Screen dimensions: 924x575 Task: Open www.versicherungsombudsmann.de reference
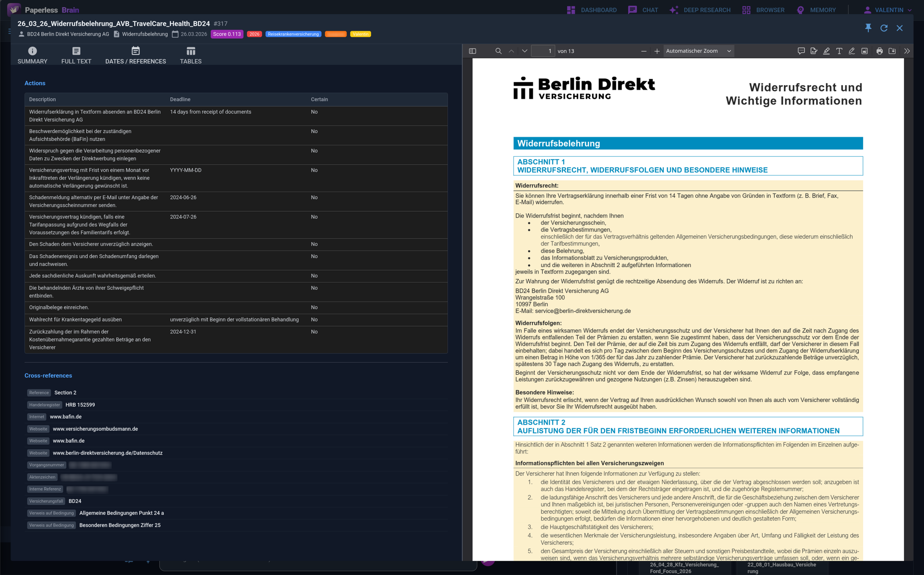pos(95,428)
